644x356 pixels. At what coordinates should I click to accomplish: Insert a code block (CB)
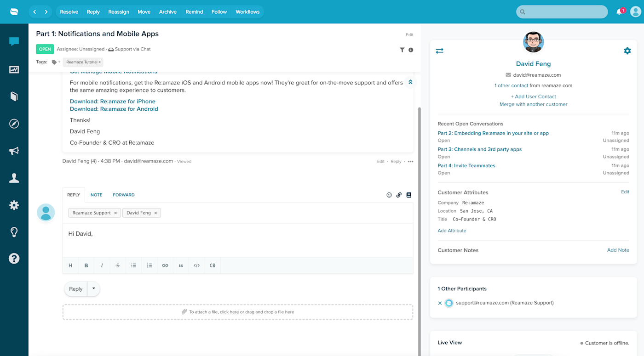pyautogui.click(x=213, y=266)
